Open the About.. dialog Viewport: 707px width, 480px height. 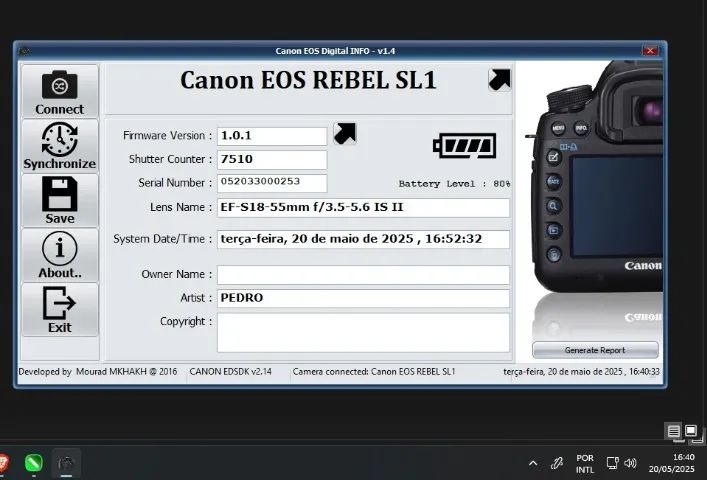tap(60, 256)
